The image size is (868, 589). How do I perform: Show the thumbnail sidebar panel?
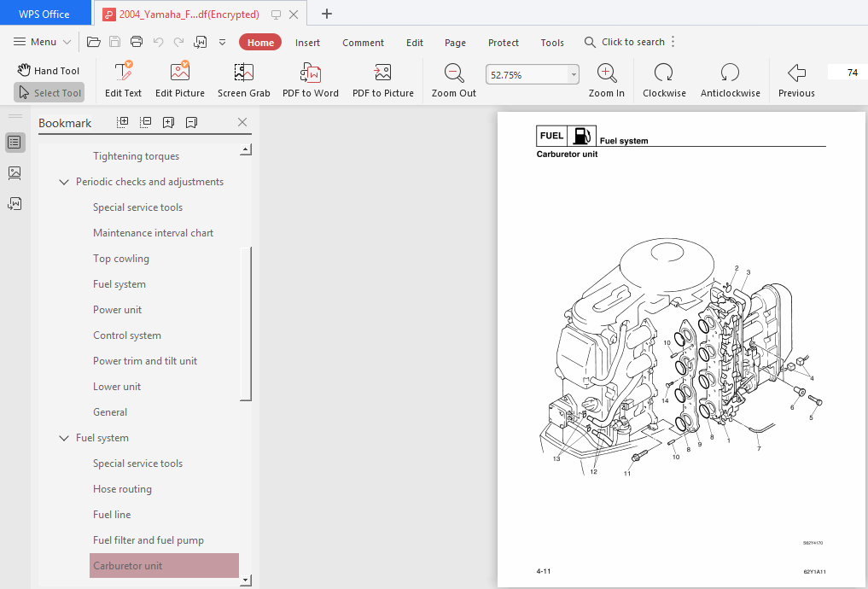point(15,173)
